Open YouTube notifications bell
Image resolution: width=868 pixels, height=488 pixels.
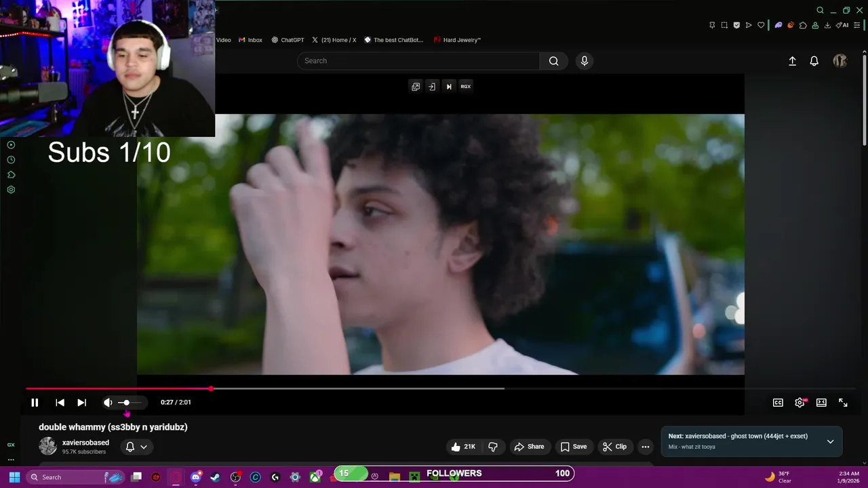[x=814, y=61]
